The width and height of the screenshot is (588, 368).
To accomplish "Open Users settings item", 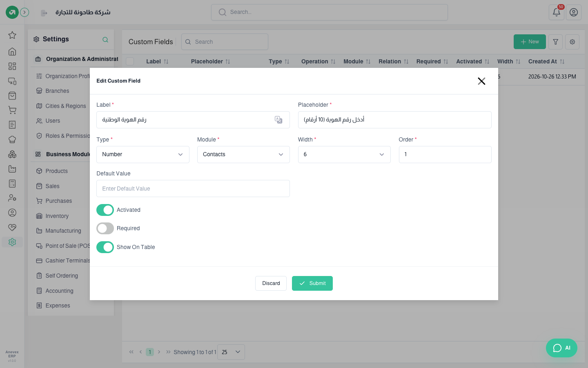I will tap(53, 121).
